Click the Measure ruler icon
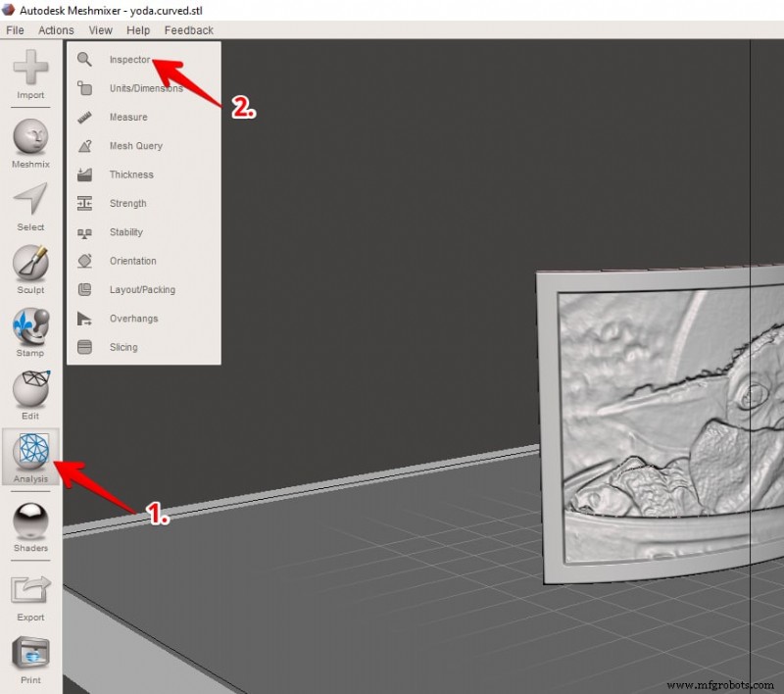 84,117
